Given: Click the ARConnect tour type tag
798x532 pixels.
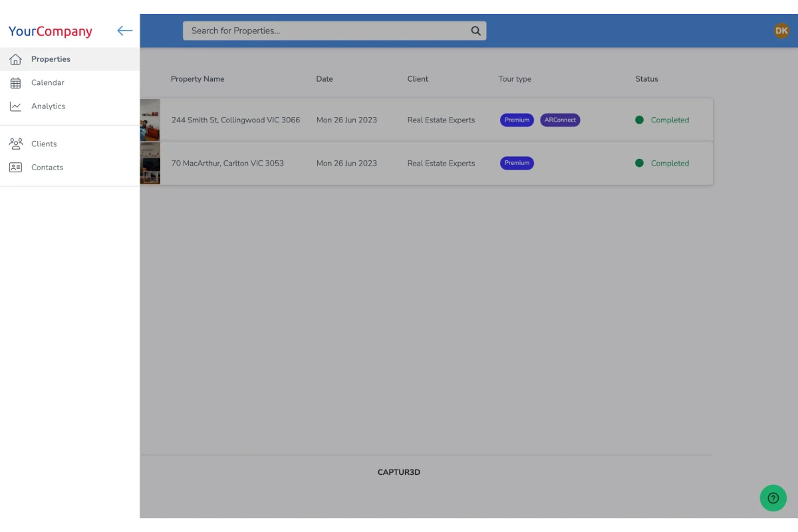Looking at the screenshot, I should tap(560, 120).
